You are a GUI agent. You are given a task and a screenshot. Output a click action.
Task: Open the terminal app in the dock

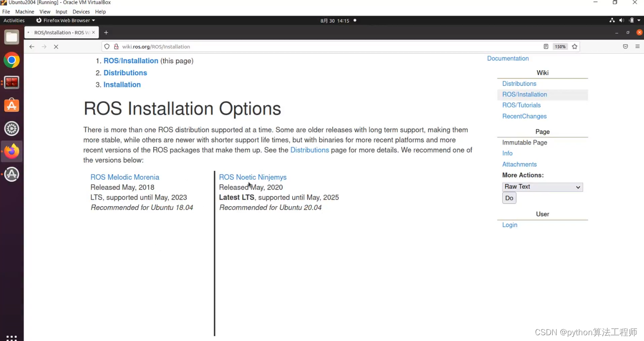click(x=12, y=82)
